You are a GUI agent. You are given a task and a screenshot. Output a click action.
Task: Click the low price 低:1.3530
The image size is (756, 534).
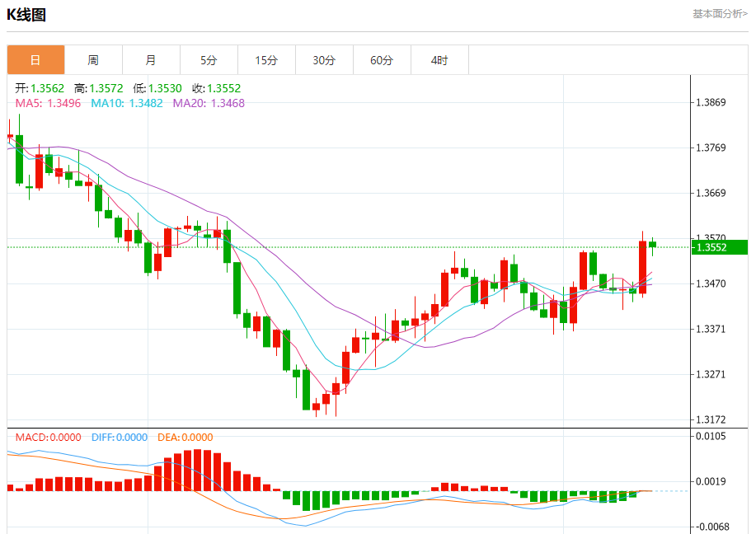coord(157,88)
